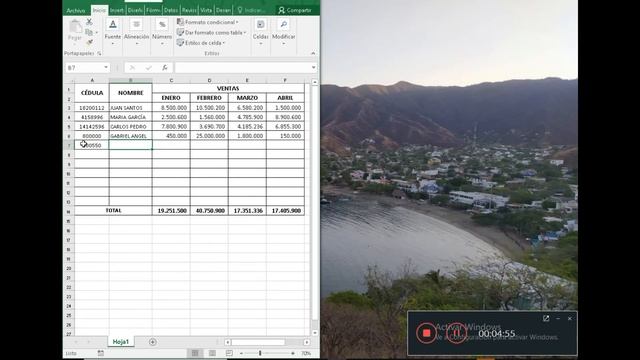Select cell with value 25.000.000
Image resolution: width=640 pixels, height=360 pixels.
(x=209, y=136)
